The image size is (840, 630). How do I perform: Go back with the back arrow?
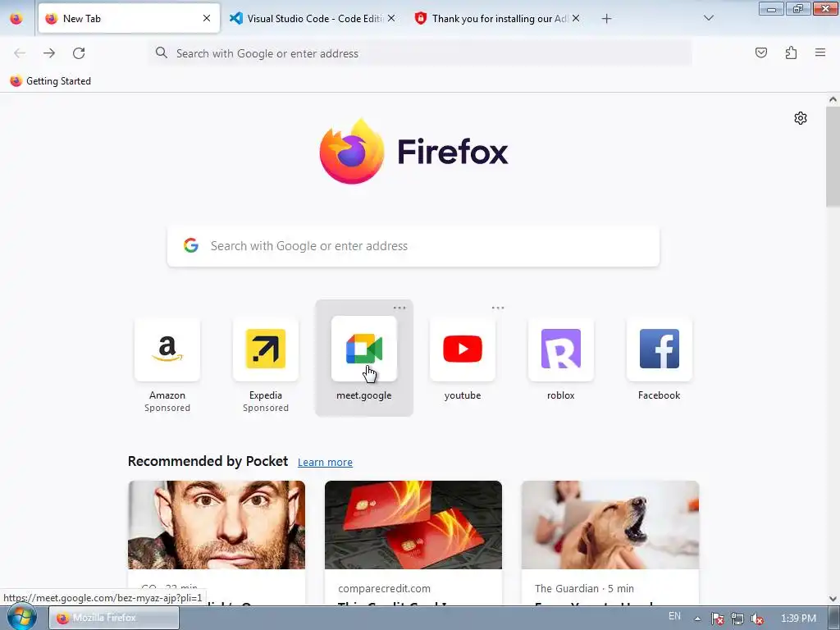[20, 53]
